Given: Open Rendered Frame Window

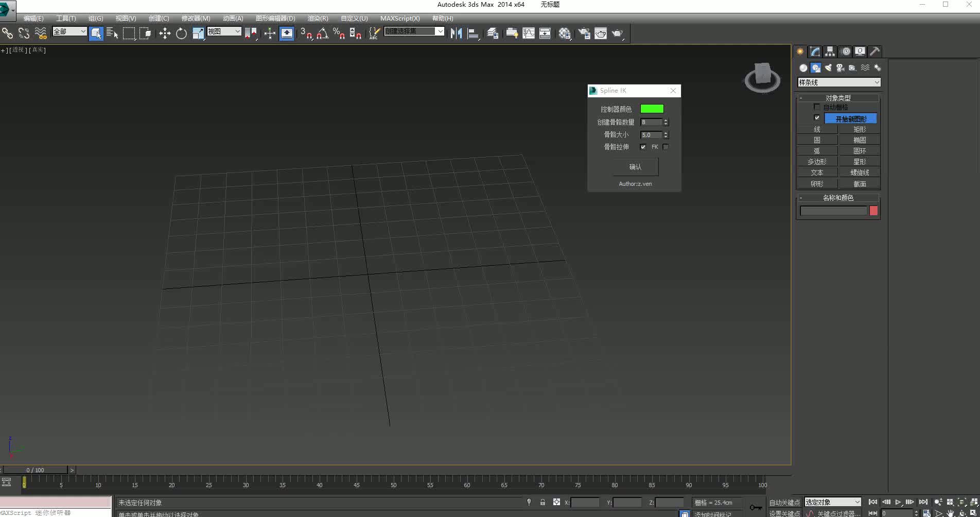Looking at the screenshot, I should tap(601, 33).
